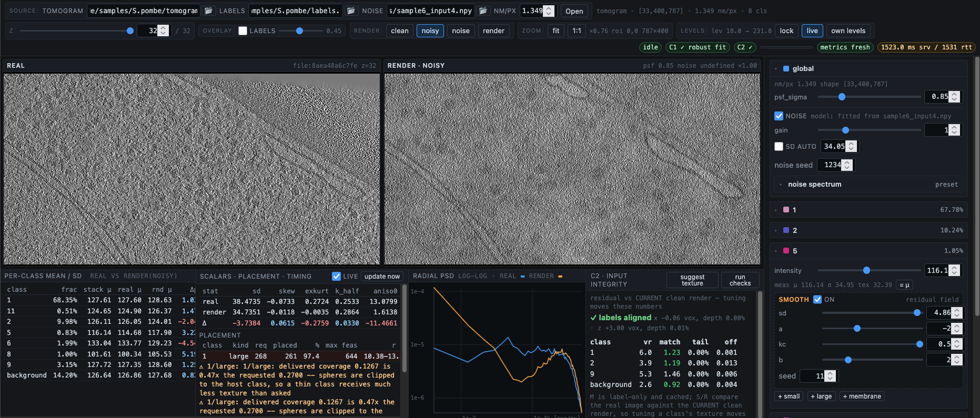Uncheck the LIVE scalars checkbox
Viewport: 980px width, 418px height.
pos(337,276)
